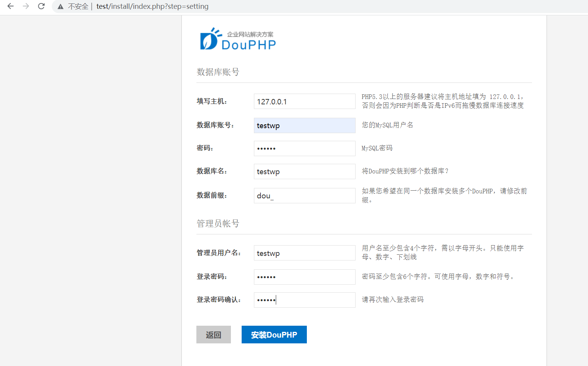Click the confirm login password field
This screenshot has width=588, height=366.
click(x=305, y=300)
